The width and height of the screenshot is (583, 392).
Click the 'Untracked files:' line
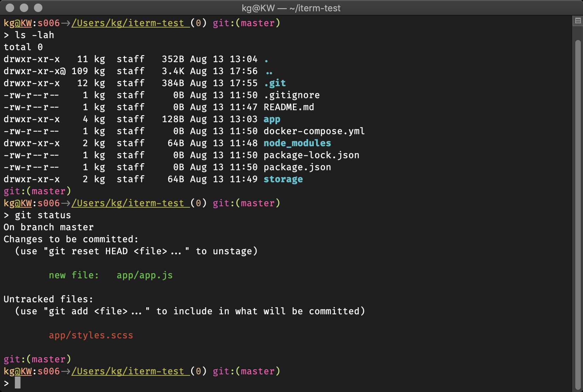48,299
